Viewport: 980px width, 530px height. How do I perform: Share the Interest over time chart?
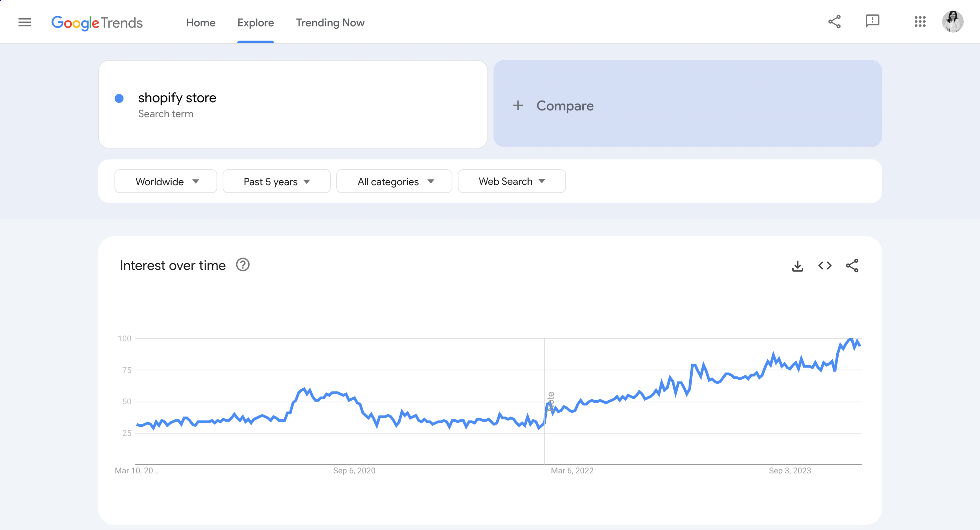click(852, 266)
